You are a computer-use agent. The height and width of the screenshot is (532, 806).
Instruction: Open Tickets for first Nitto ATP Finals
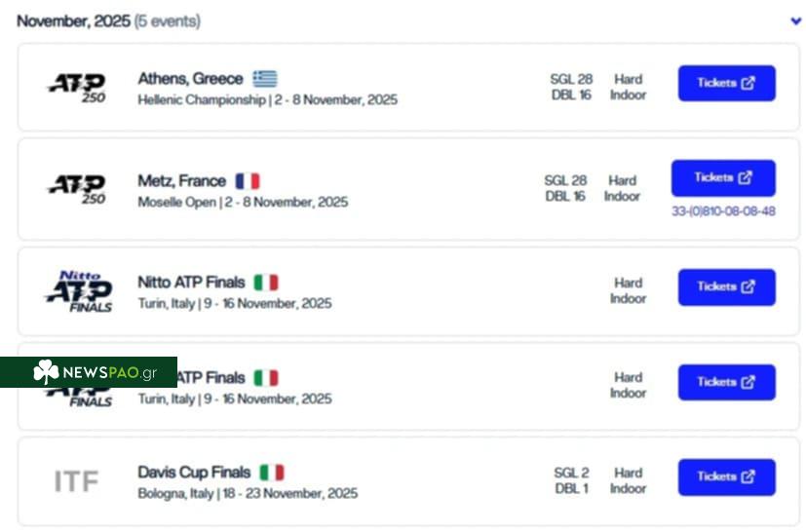(x=726, y=287)
